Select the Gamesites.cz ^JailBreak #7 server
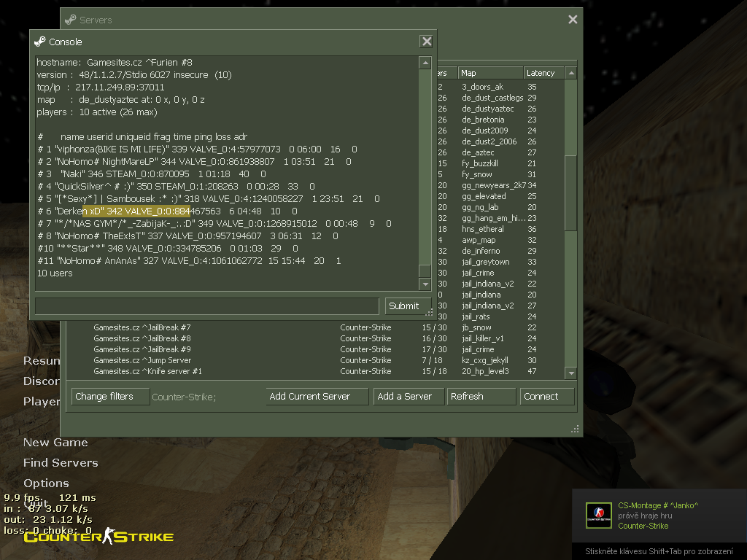Screen dimensions: 747x560 coord(315,327)
